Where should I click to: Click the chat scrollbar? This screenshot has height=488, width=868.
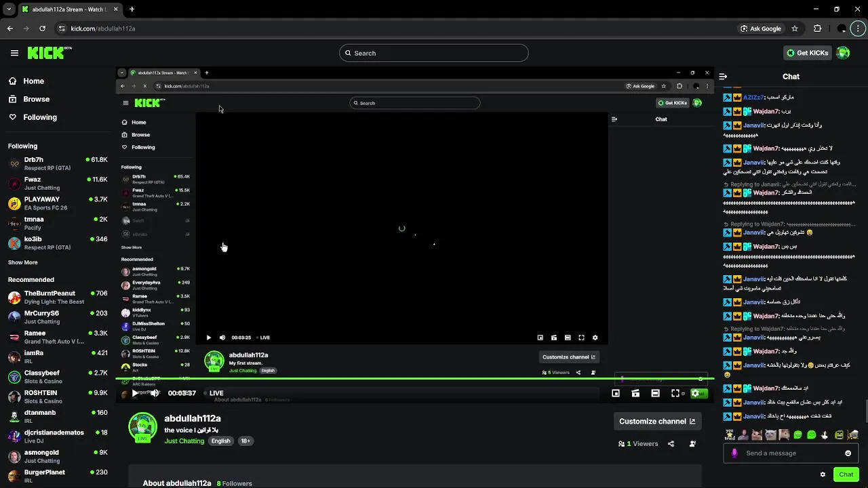(x=865, y=410)
